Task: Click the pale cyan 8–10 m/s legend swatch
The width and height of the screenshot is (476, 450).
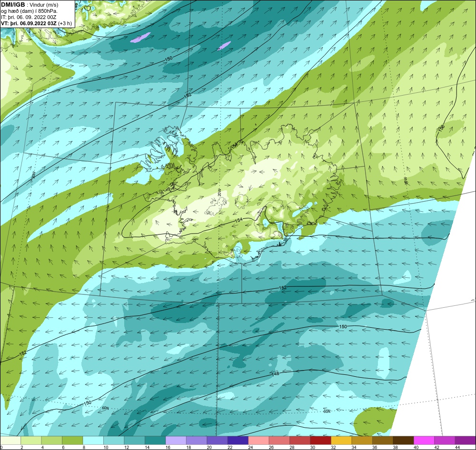Action: pyautogui.click(x=93, y=440)
